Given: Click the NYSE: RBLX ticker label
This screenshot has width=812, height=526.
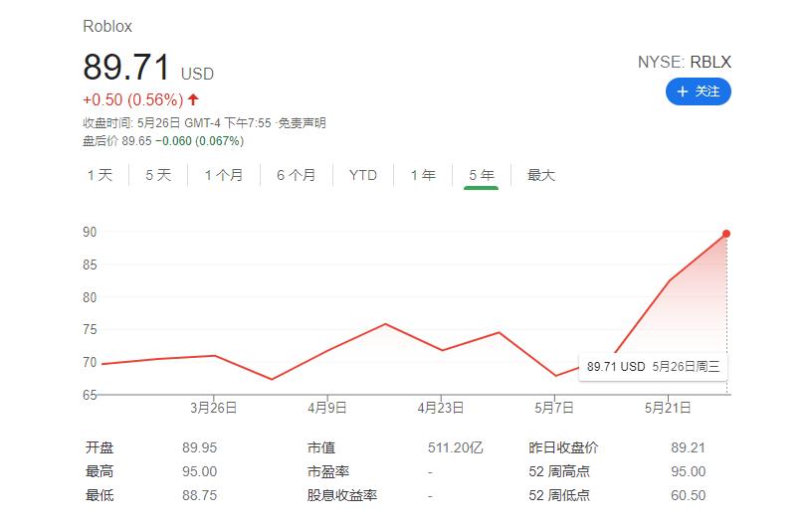Looking at the screenshot, I should (684, 62).
